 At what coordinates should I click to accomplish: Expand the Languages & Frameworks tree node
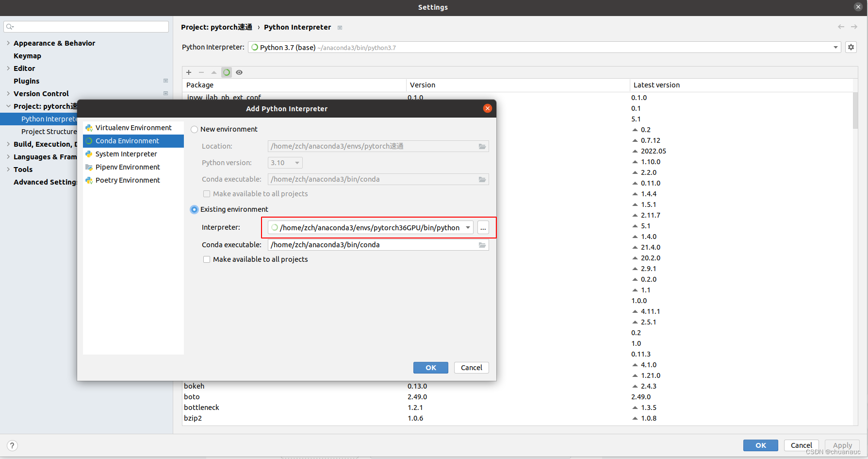point(8,156)
